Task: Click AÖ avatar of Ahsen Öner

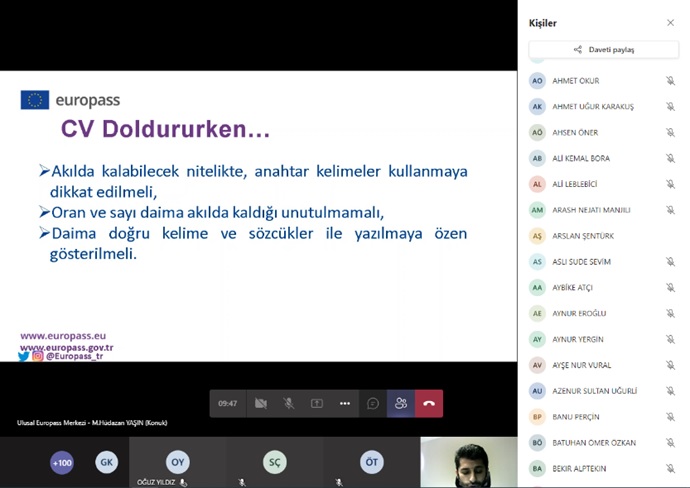Action: pos(537,132)
